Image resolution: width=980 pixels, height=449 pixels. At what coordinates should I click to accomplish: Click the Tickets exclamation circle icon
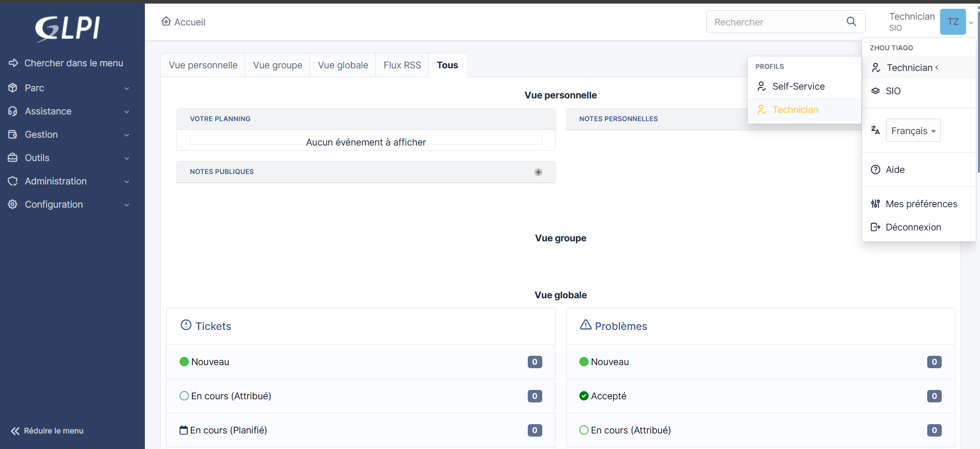186,325
